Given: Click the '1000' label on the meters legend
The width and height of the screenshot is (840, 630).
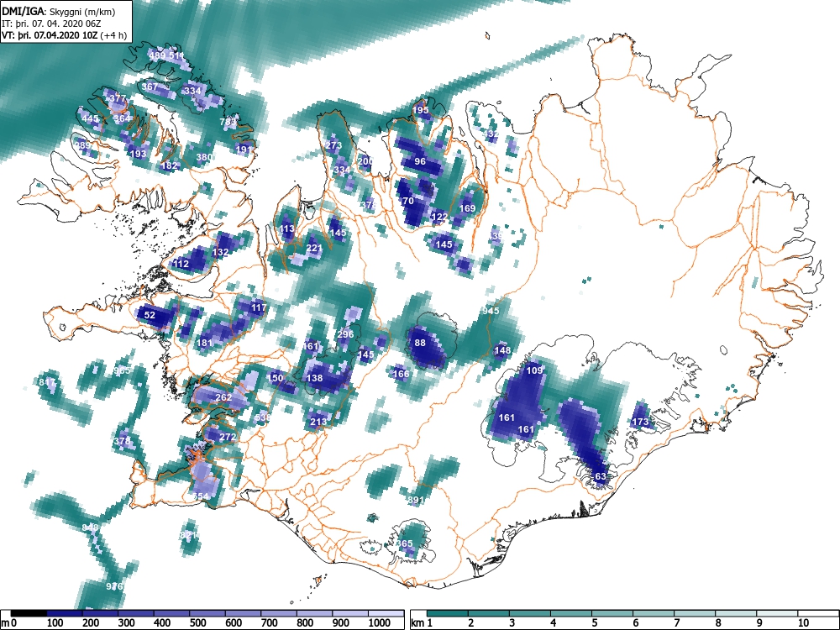Looking at the screenshot, I should 380,623.
